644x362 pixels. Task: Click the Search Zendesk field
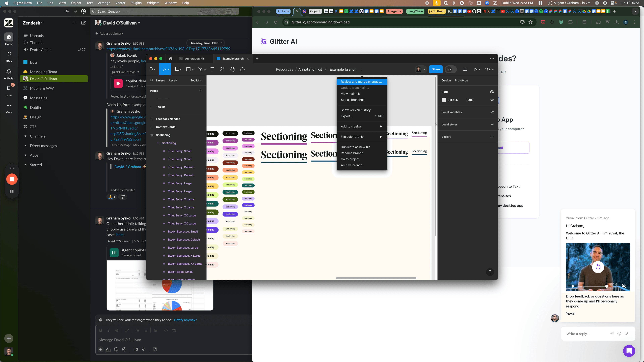click(x=164, y=11)
